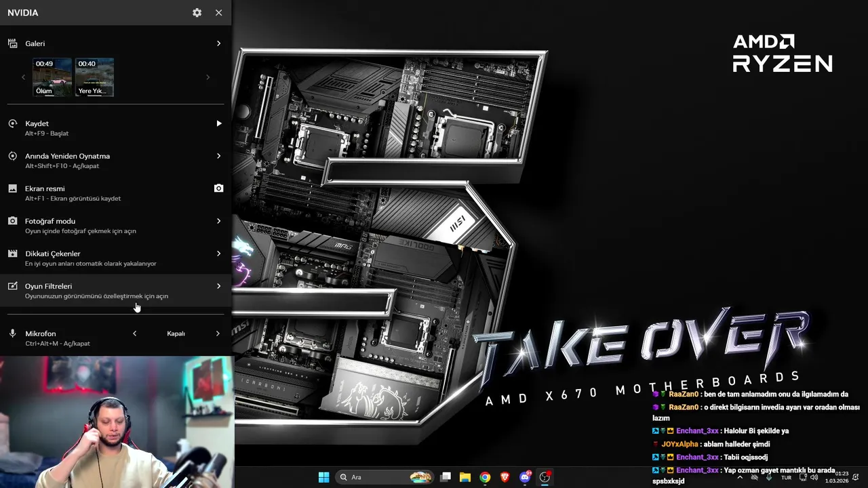The width and height of the screenshot is (868, 488).
Task: Expand Oyun Filtreleri chevron
Action: click(x=218, y=286)
